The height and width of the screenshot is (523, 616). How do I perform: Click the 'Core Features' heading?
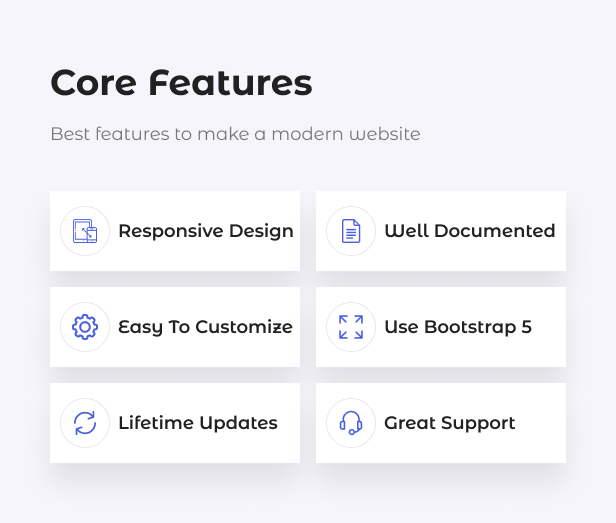(181, 83)
